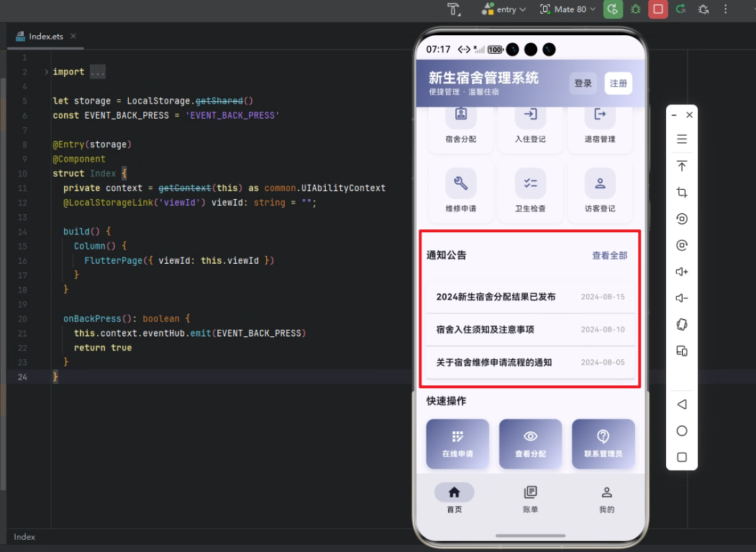This screenshot has height=552, width=756.
Task: Select the 我的 profile bottom tab
Action: [606, 499]
